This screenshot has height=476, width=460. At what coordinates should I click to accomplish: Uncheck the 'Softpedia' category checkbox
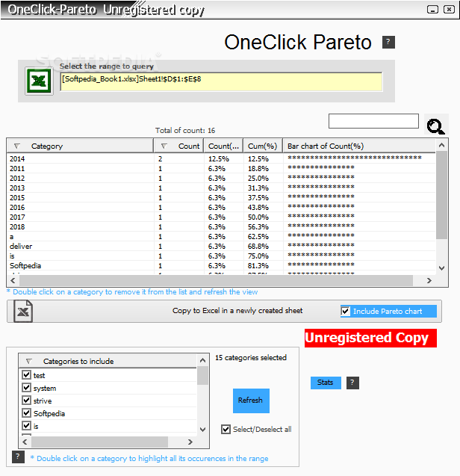27,413
